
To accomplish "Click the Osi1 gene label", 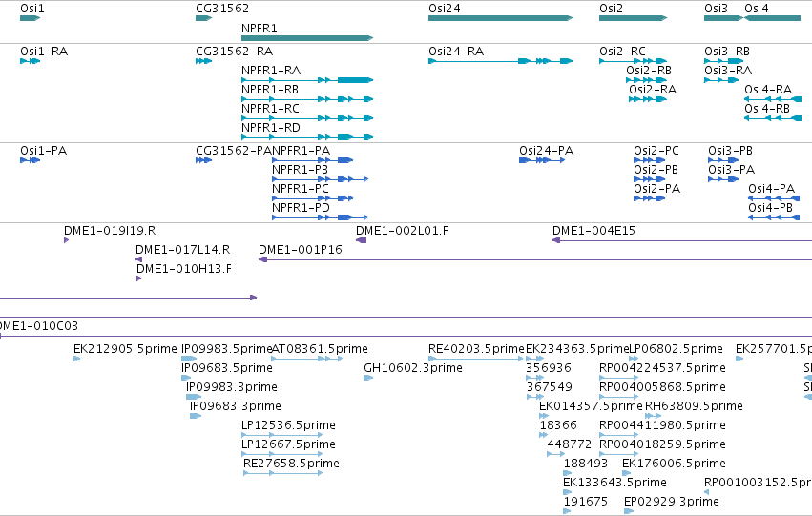I will pyautogui.click(x=32, y=9).
